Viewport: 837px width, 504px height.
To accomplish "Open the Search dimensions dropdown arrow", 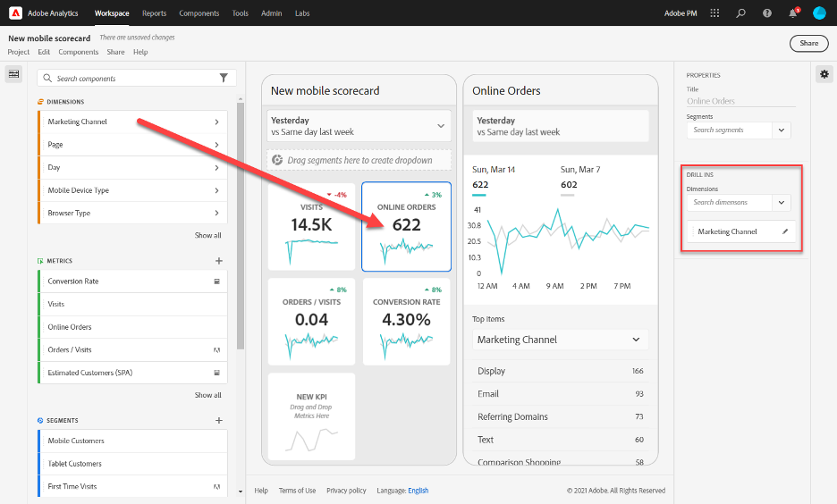I will [x=782, y=203].
